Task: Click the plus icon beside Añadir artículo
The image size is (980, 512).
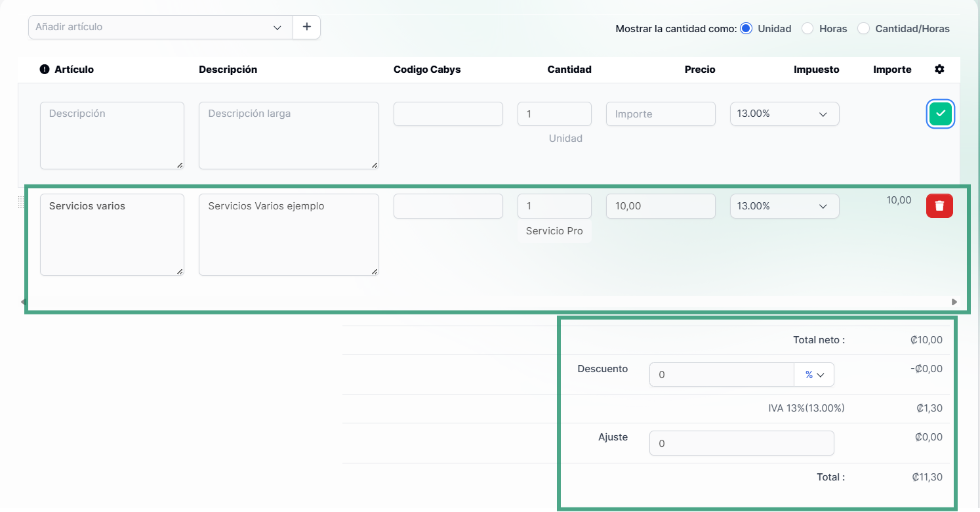Action: click(306, 27)
